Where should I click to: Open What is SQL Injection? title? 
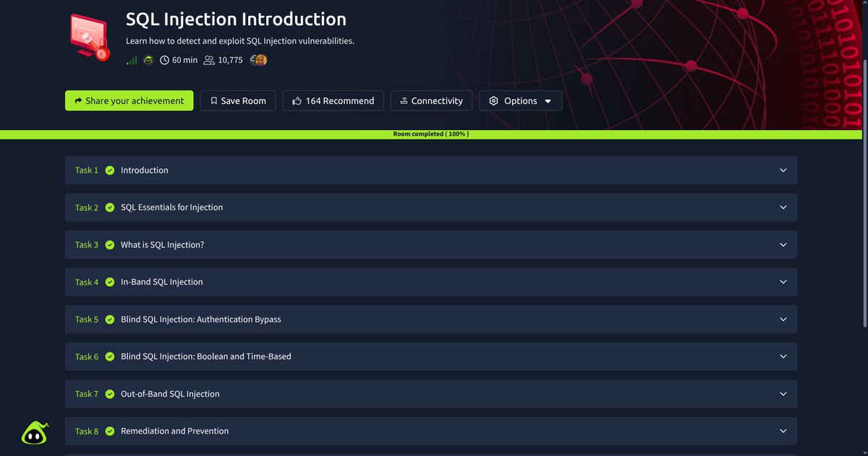click(162, 245)
